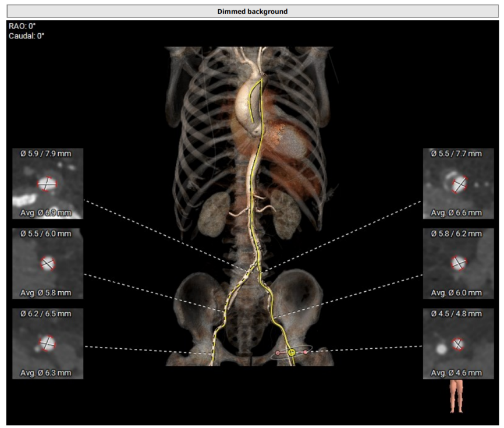Select the yellow centerline marker on left femoral artery
504x428 pixels.
tap(292, 352)
